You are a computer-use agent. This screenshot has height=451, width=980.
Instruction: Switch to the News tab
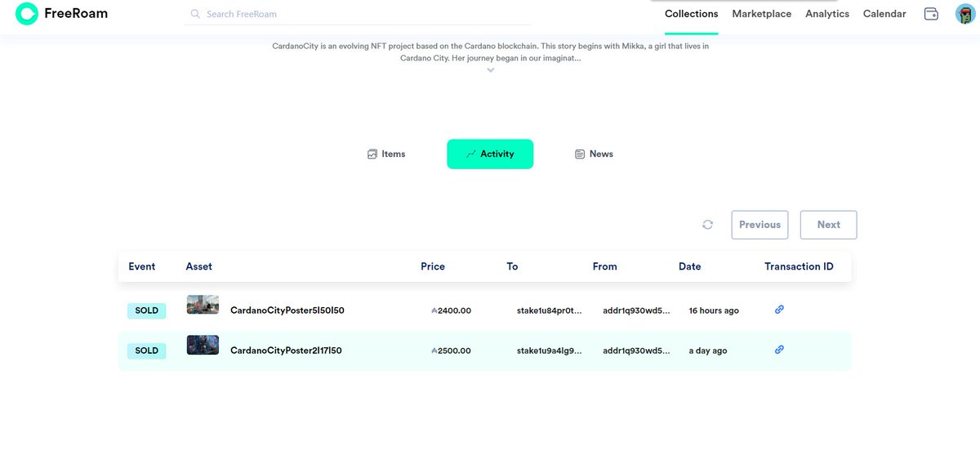(594, 154)
